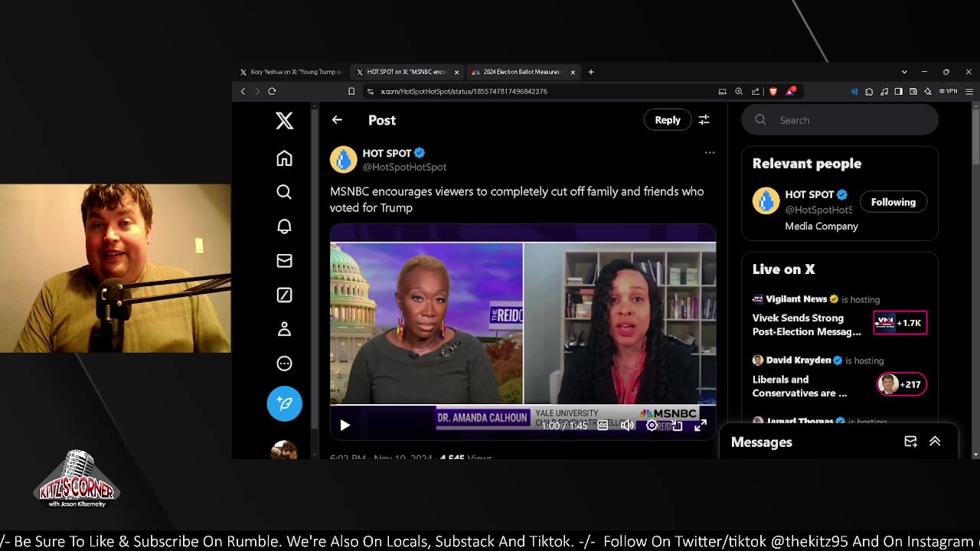Open account avatar at sidebar bottom
The image size is (980, 551).
[x=284, y=450]
